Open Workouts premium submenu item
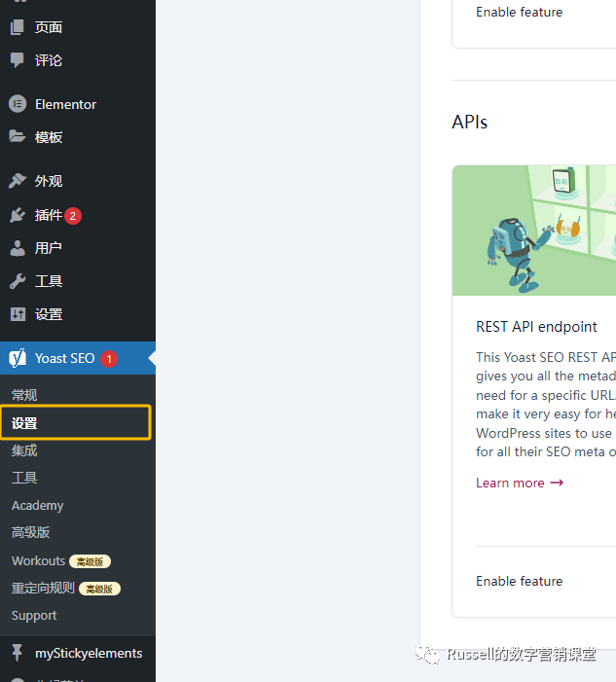The image size is (616, 682). pos(39,560)
